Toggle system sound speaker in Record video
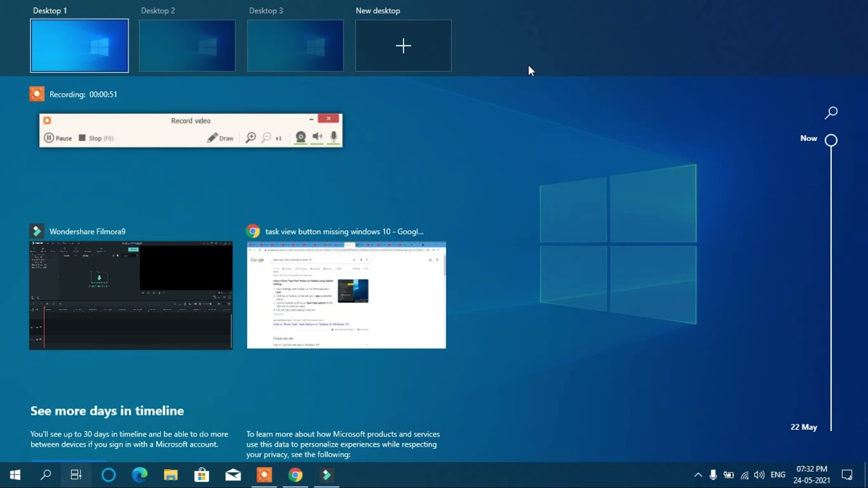 pyautogui.click(x=317, y=138)
